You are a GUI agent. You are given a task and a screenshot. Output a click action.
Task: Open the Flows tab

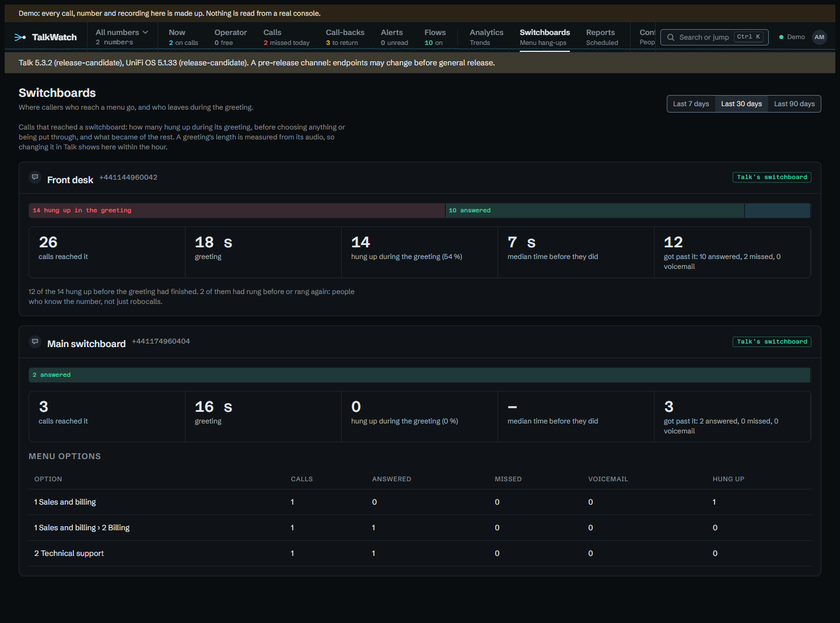435,37
